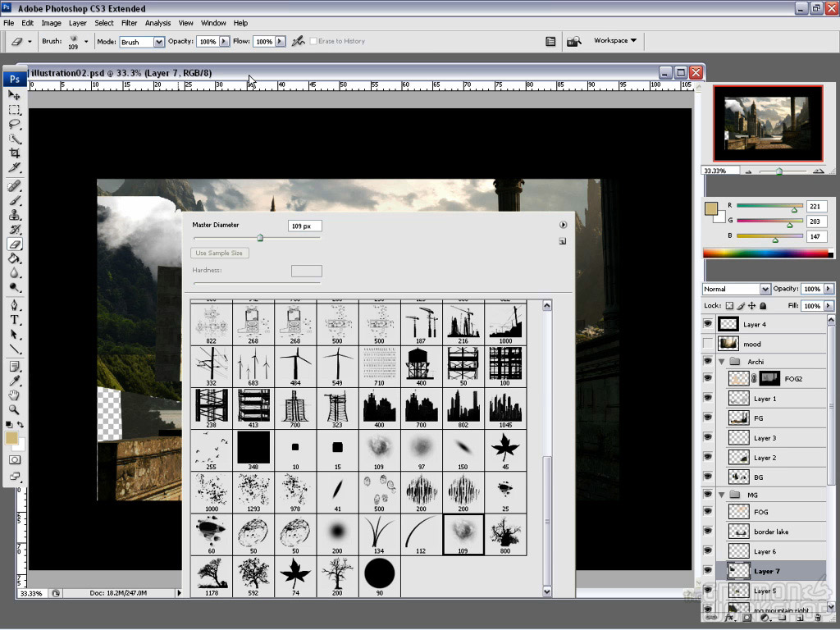Toggle visibility of the border lake layer
Screen dimensions: 840x630
tap(708, 532)
